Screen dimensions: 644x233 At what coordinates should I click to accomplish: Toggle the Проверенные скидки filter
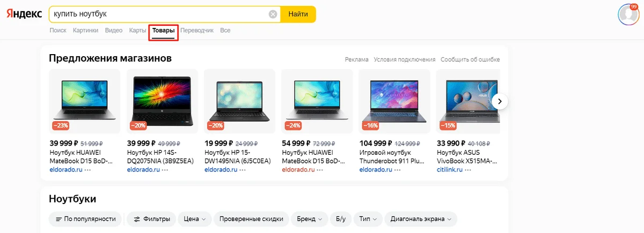tap(251, 219)
